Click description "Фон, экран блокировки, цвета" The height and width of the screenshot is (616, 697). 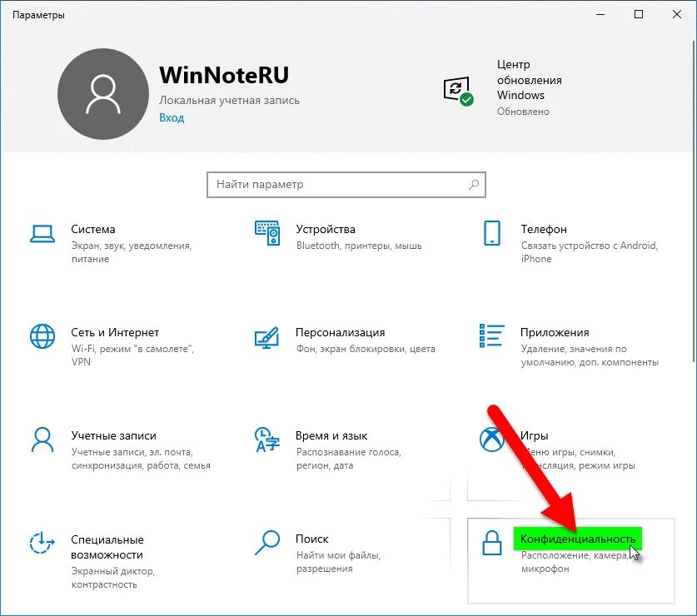click(x=366, y=349)
